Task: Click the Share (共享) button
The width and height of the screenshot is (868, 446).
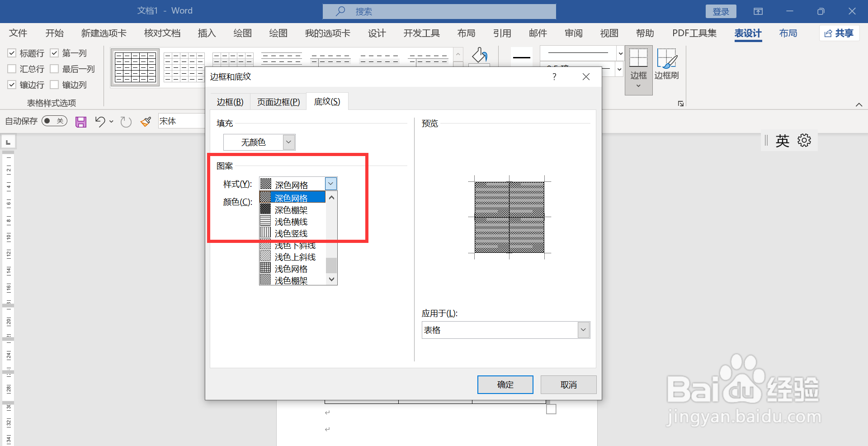Action: point(839,33)
